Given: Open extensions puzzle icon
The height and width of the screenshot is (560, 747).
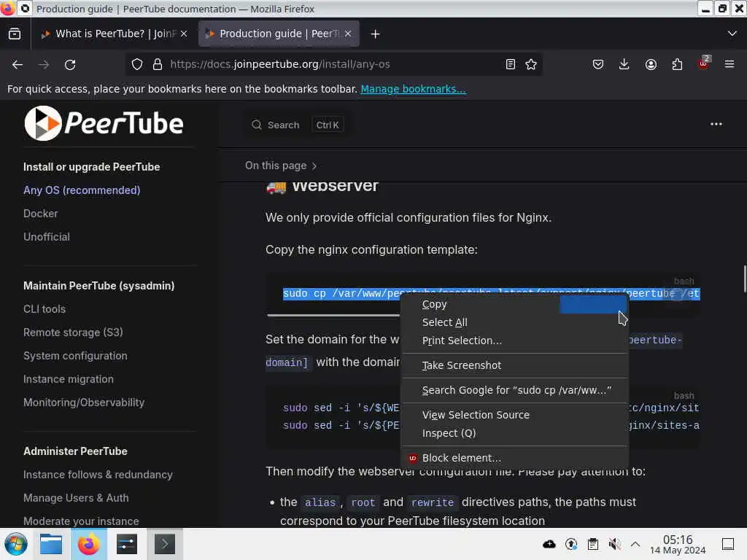Looking at the screenshot, I should click(677, 64).
